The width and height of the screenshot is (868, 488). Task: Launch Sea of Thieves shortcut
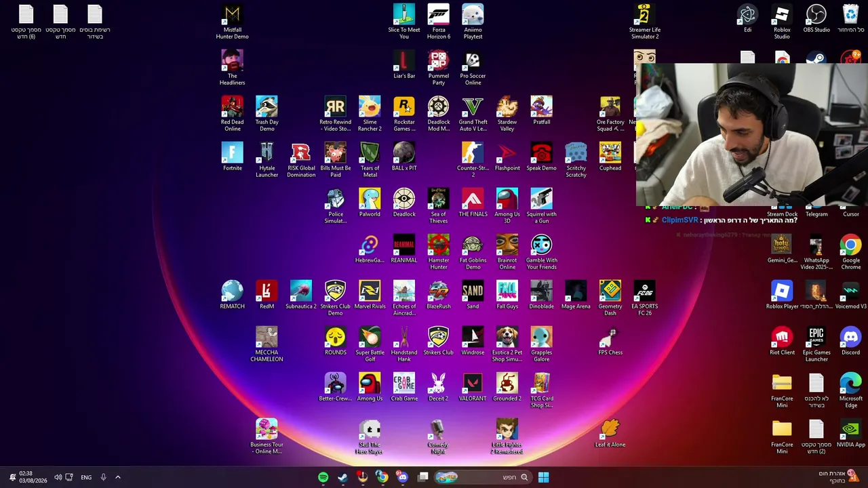pyautogui.click(x=439, y=206)
